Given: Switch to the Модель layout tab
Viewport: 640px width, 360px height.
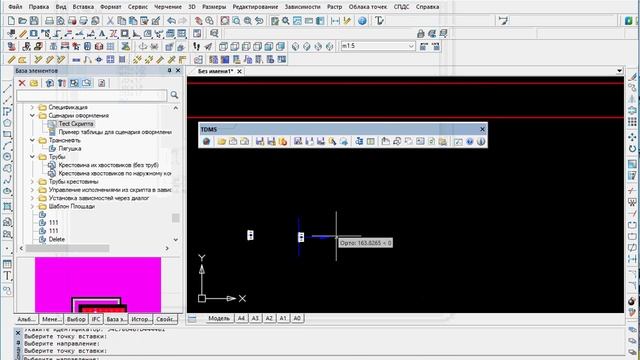Looking at the screenshot, I should [219, 318].
